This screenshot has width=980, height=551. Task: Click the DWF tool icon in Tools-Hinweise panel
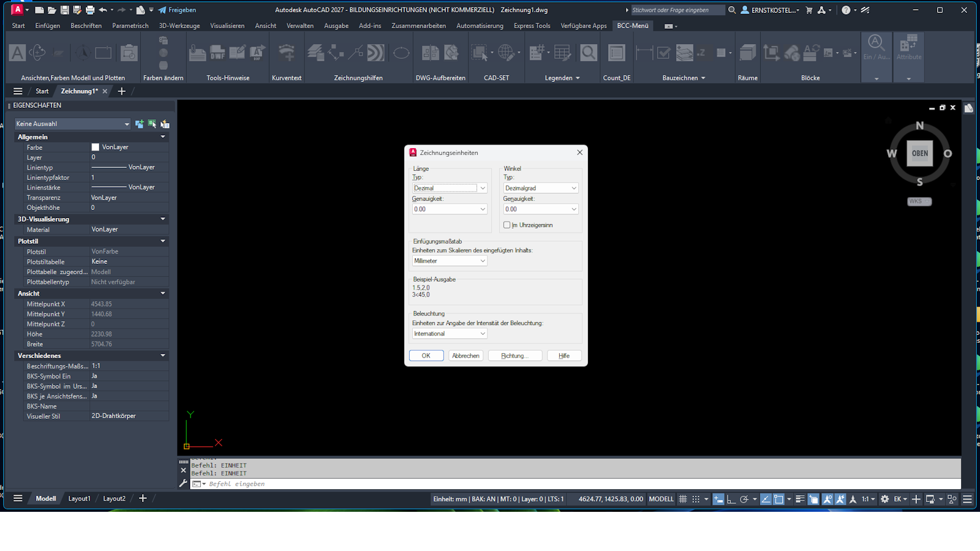[217, 53]
